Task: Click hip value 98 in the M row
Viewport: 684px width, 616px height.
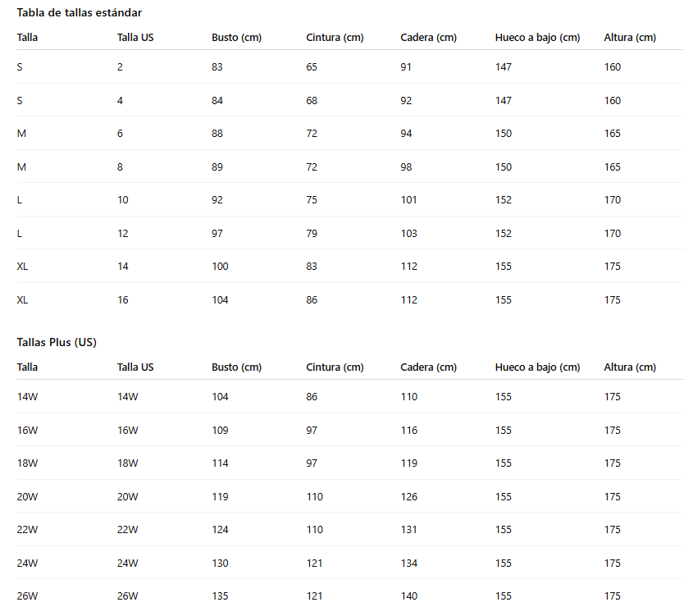Action: [406, 167]
